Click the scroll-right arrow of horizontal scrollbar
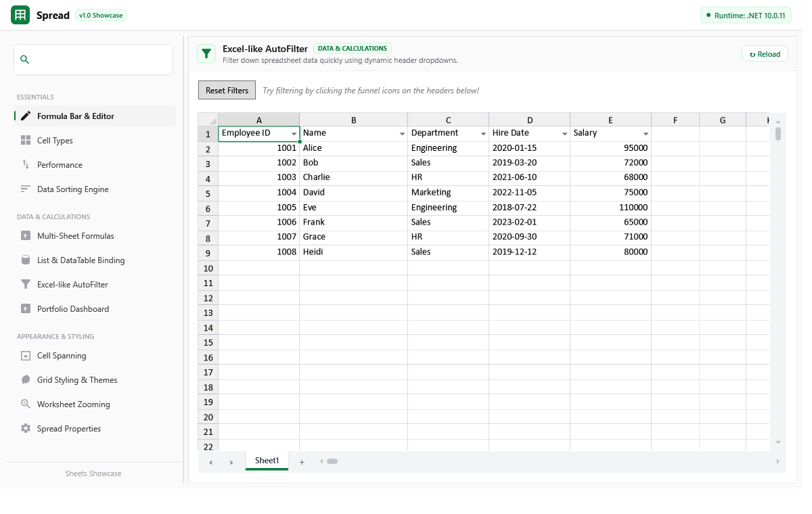 (778, 461)
